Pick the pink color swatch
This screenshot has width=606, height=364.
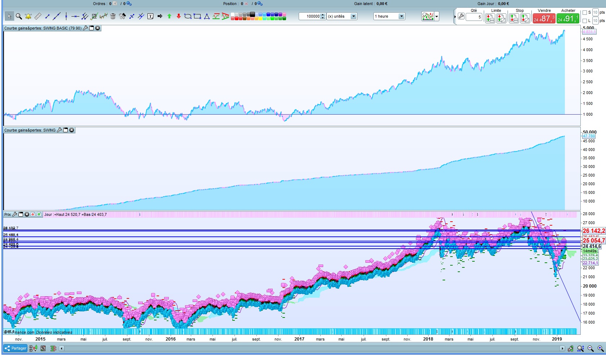(284, 14)
